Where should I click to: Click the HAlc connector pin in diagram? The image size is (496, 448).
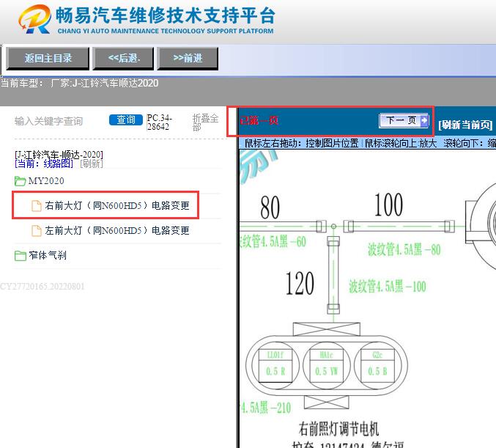coord(327,365)
